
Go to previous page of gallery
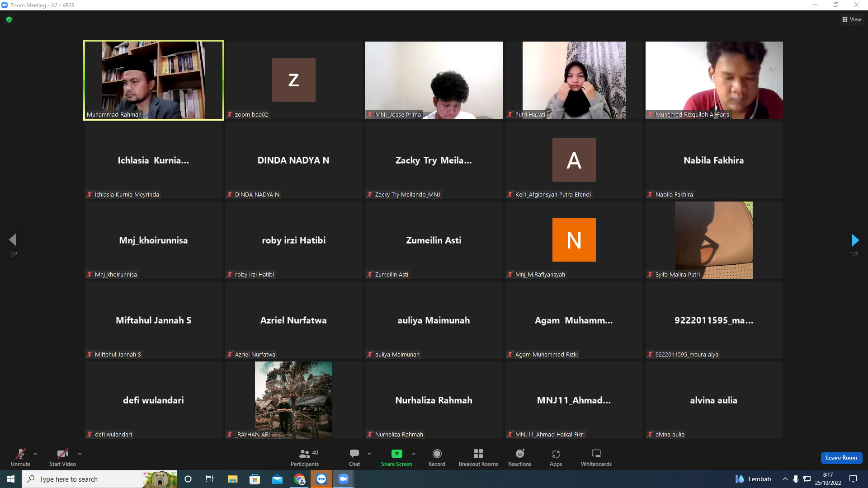[13, 240]
